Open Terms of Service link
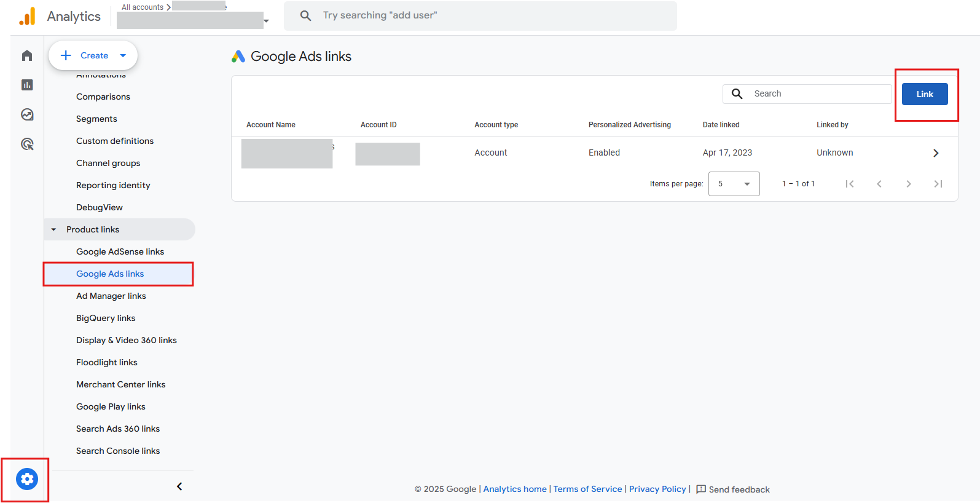Image resolution: width=980 pixels, height=503 pixels. tap(588, 489)
